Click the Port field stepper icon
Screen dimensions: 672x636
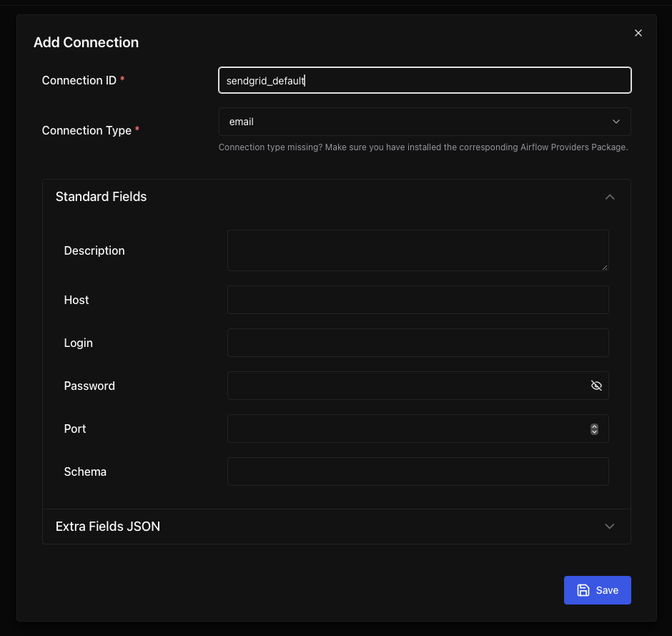point(594,429)
